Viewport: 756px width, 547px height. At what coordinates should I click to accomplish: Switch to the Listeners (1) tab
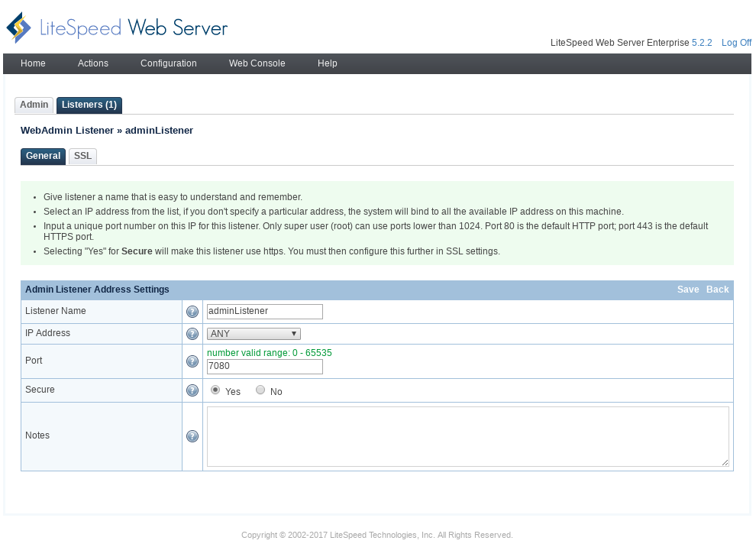point(89,105)
